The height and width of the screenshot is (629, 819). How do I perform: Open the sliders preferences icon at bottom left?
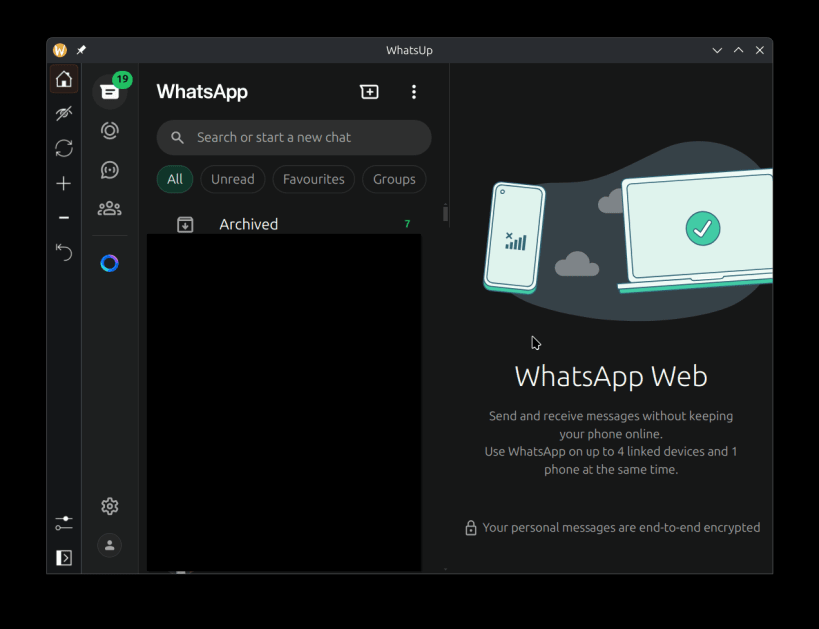point(64,523)
